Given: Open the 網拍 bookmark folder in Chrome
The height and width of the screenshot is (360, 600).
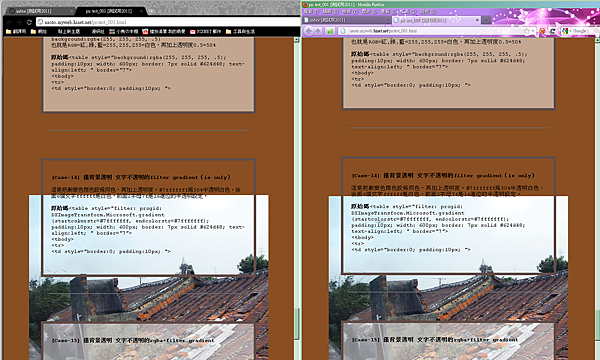Looking at the screenshot, I should pos(39,31).
